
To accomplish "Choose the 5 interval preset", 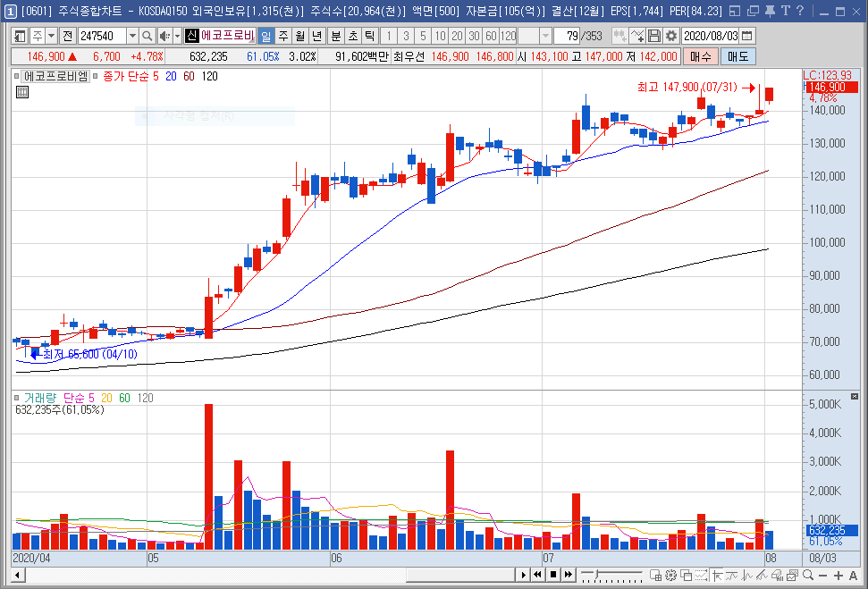I will click(423, 36).
